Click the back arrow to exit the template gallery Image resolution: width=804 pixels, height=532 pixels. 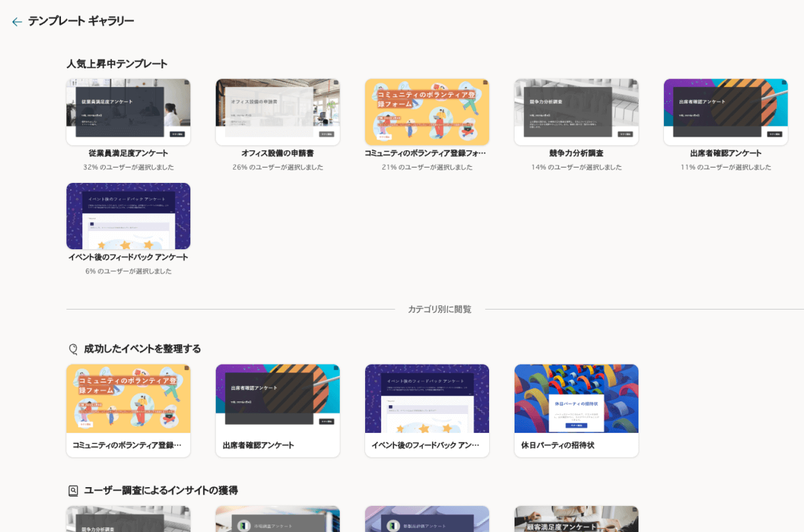tap(17, 21)
